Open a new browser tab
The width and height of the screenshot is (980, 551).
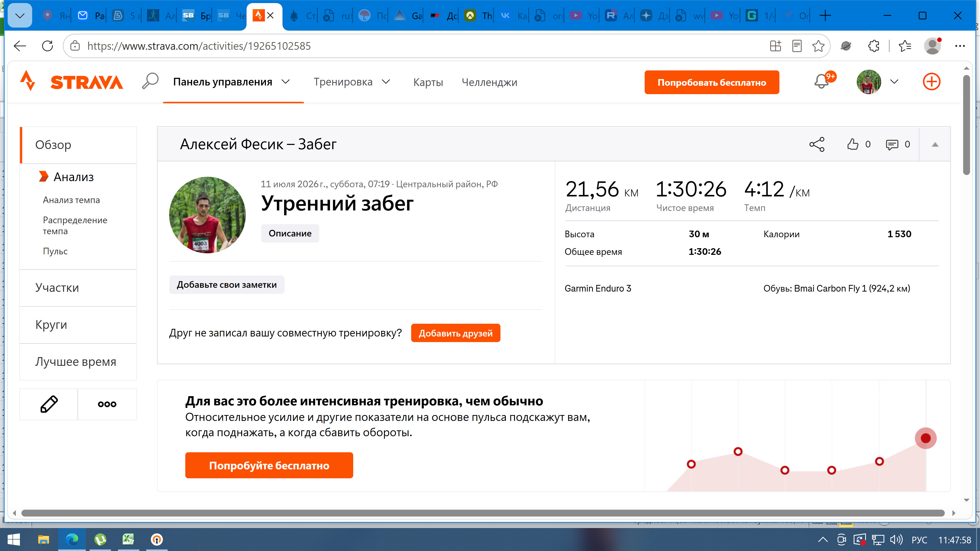click(825, 16)
